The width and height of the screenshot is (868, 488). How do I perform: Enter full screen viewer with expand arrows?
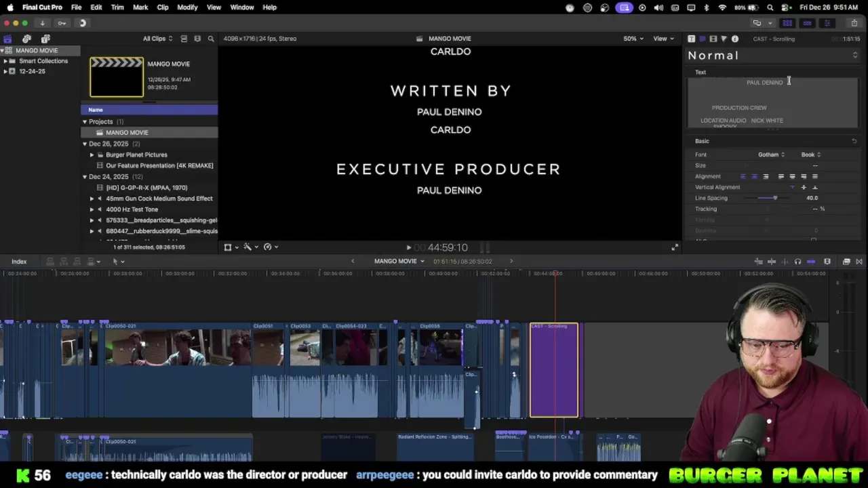675,247
